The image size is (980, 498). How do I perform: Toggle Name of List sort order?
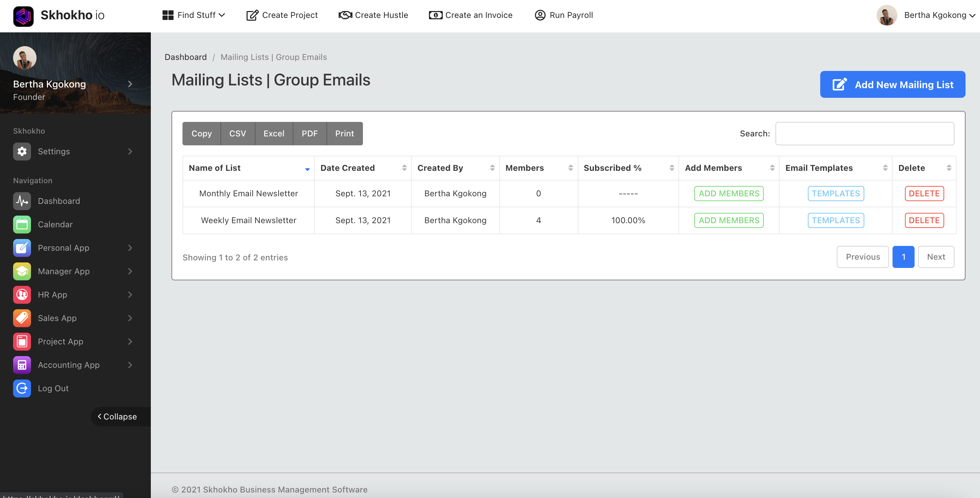(x=307, y=169)
